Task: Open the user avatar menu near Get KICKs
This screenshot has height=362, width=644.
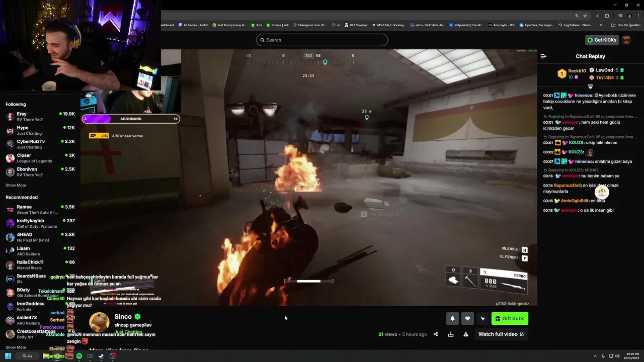Action: pyautogui.click(x=626, y=40)
